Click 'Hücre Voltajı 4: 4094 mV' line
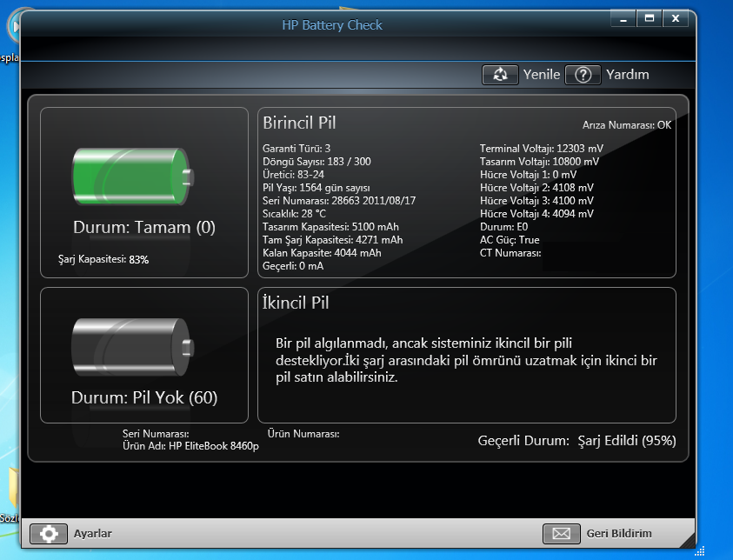Image resolution: width=733 pixels, height=560 pixels. click(x=536, y=214)
